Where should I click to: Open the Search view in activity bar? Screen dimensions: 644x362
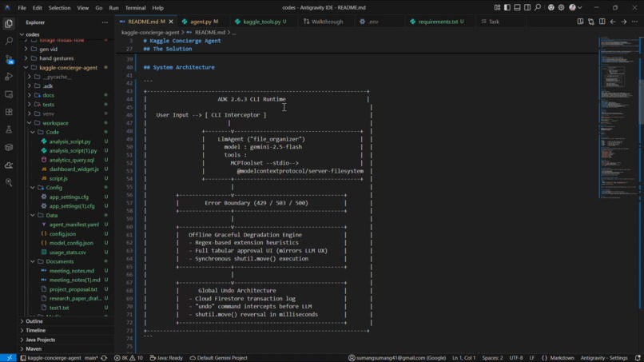[x=9, y=41]
